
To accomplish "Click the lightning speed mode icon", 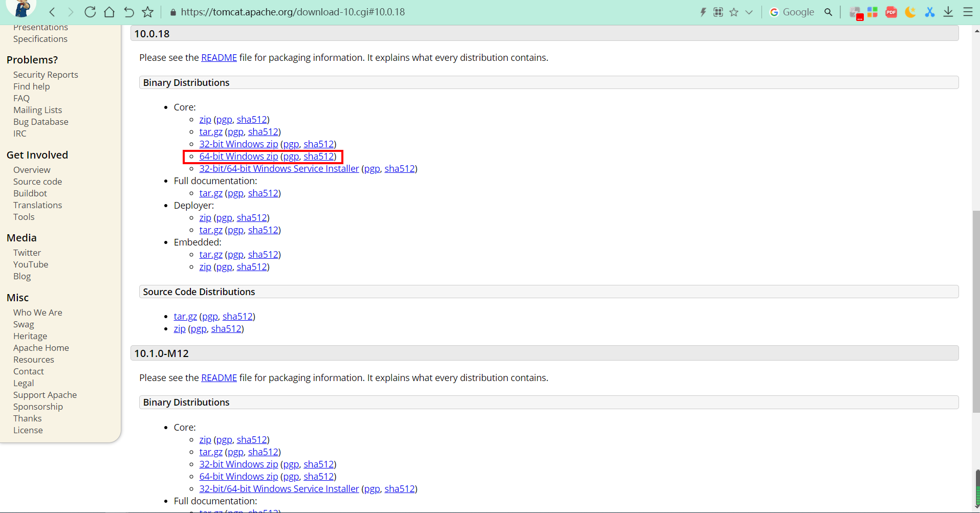I will pyautogui.click(x=703, y=12).
